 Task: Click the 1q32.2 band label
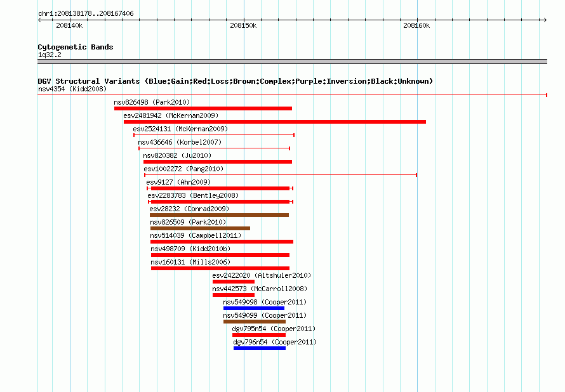(50, 55)
